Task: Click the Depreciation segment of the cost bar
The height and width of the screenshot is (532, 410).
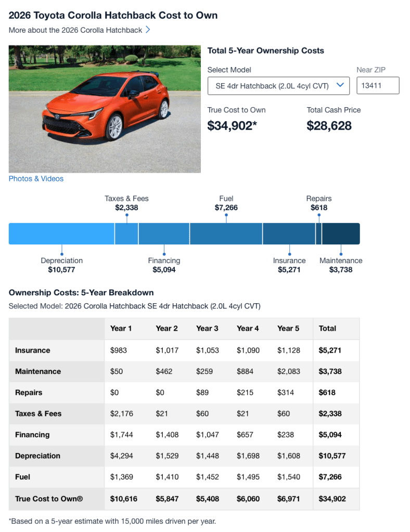Action: [x=61, y=234]
